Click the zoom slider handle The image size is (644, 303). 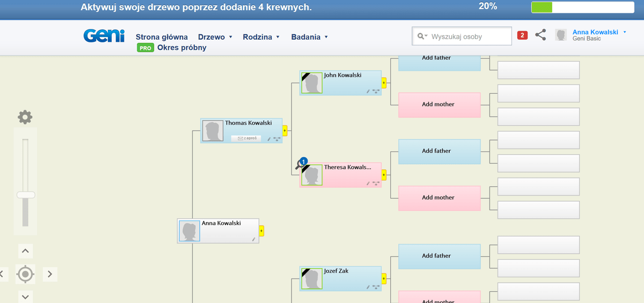coord(26,195)
